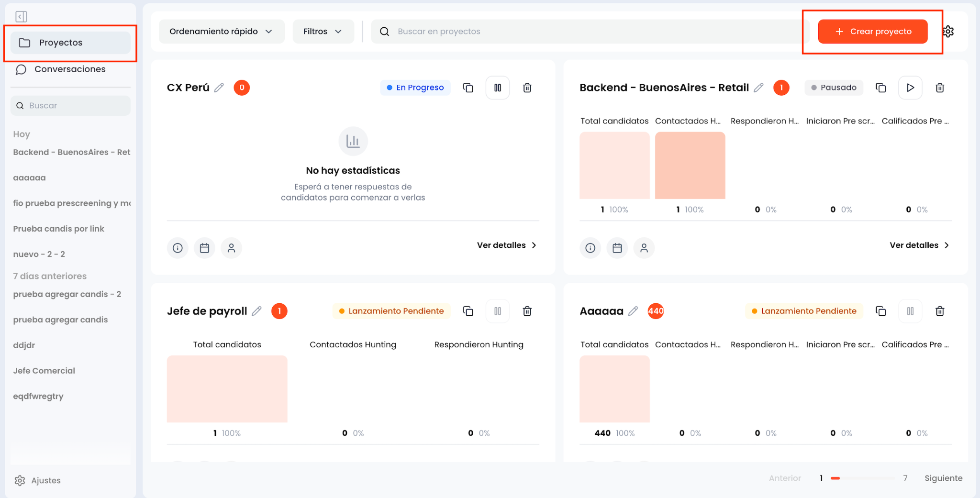The width and height of the screenshot is (980, 498).
Task: Click the Pausado status badge
Action: pyautogui.click(x=834, y=88)
